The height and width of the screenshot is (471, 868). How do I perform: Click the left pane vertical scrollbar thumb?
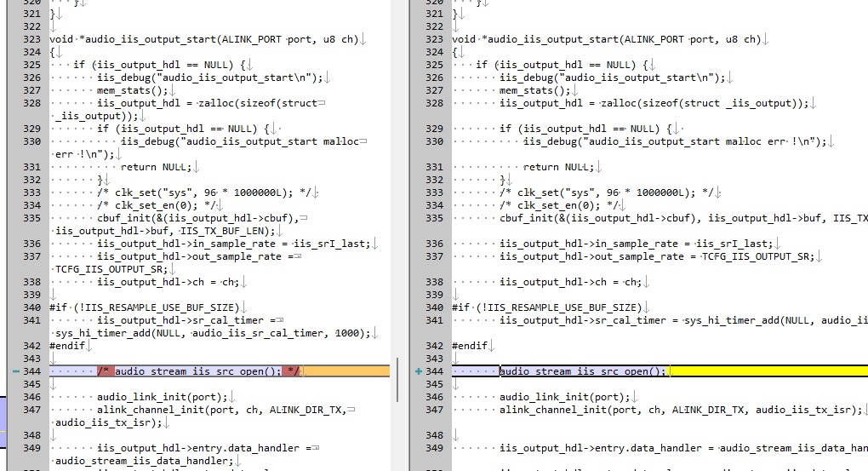[x=397, y=380]
